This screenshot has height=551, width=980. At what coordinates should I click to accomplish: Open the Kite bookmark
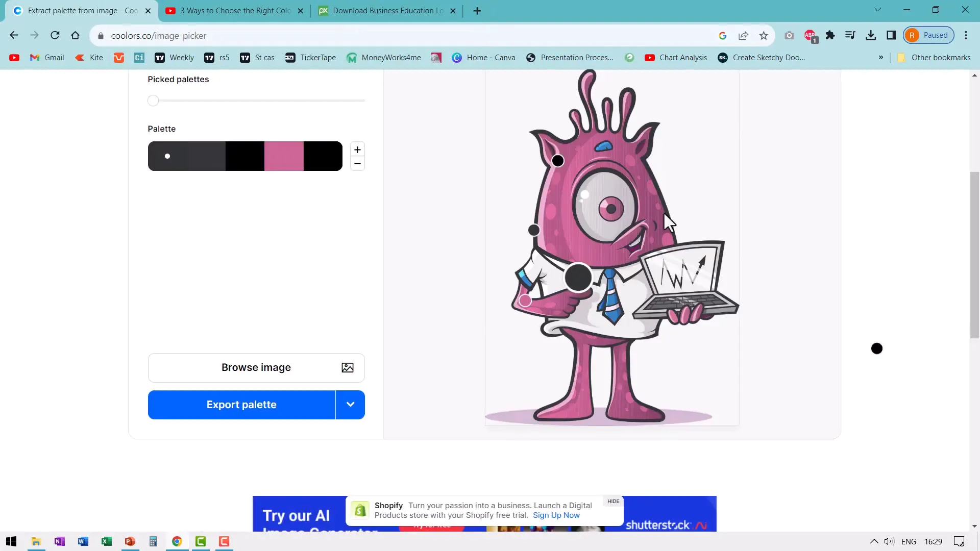(x=89, y=58)
